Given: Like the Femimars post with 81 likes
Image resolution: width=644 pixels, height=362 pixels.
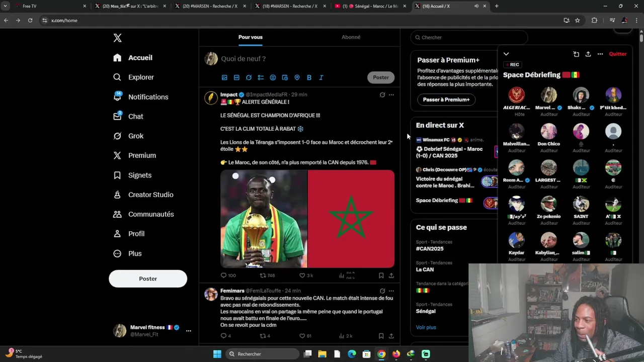Looking at the screenshot, I should pos(305,336).
